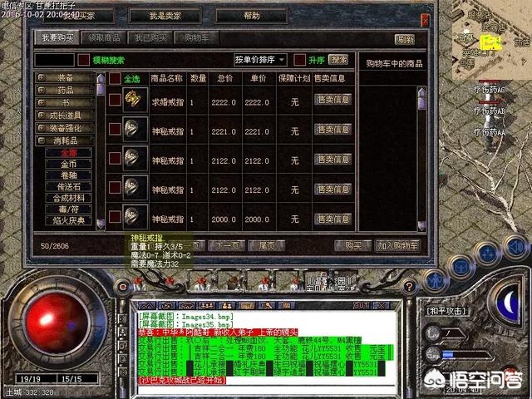Open the question mark help button
Screen dimensions: 532x399
click(x=410, y=287)
